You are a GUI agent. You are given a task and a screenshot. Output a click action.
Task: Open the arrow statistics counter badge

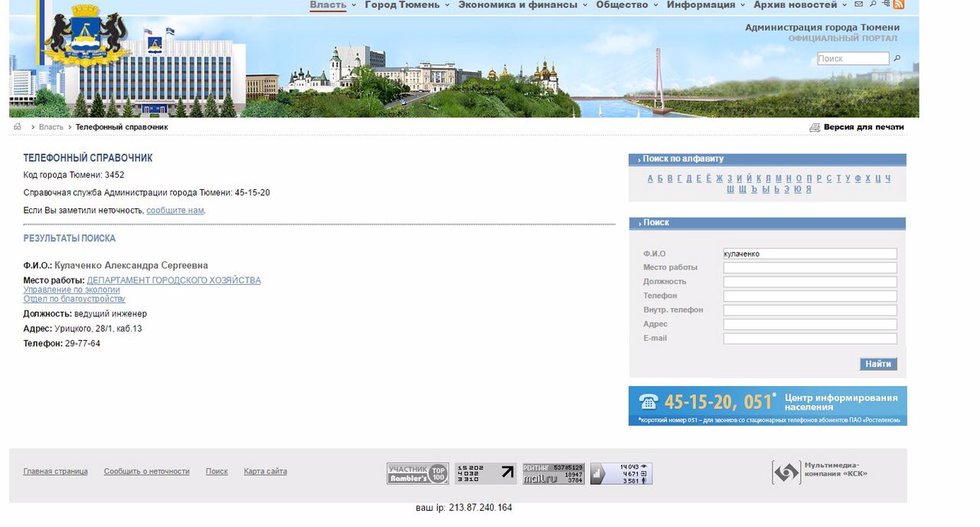coord(485,473)
